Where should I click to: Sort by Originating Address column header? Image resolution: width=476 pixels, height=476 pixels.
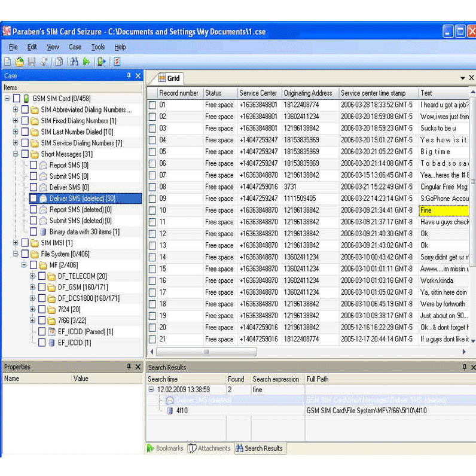click(x=308, y=93)
